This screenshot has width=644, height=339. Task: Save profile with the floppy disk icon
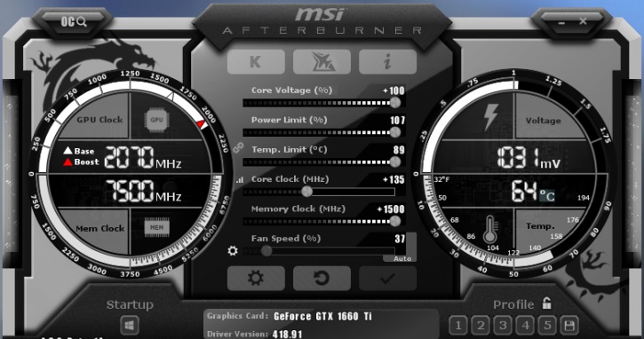pos(569,326)
